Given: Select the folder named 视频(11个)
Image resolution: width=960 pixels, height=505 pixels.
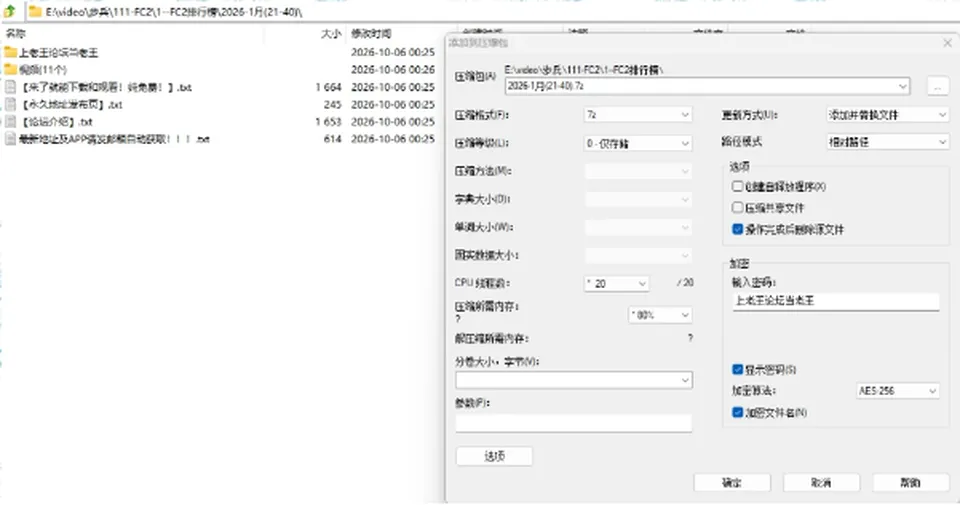Looking at the screenshot, I should click(42, 70).
